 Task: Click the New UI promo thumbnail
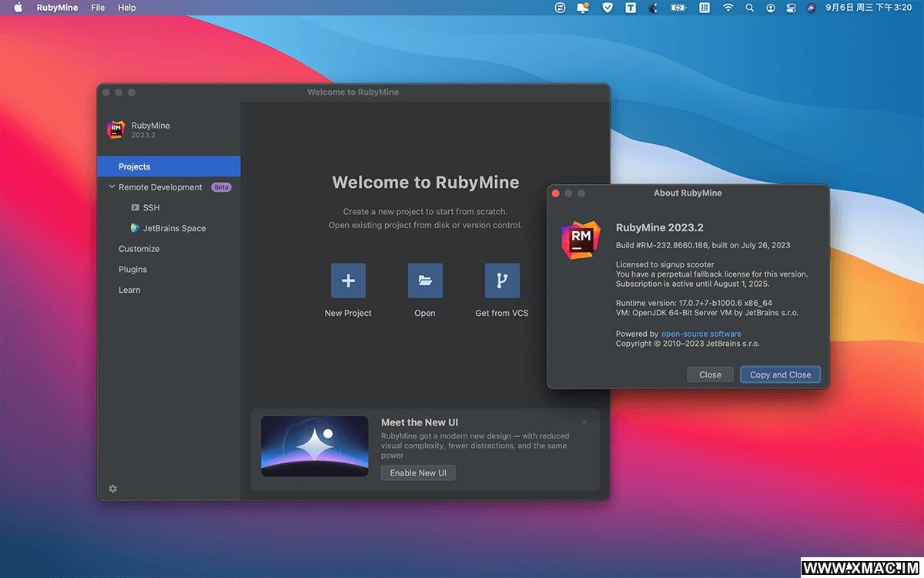[x=314, y=446]
